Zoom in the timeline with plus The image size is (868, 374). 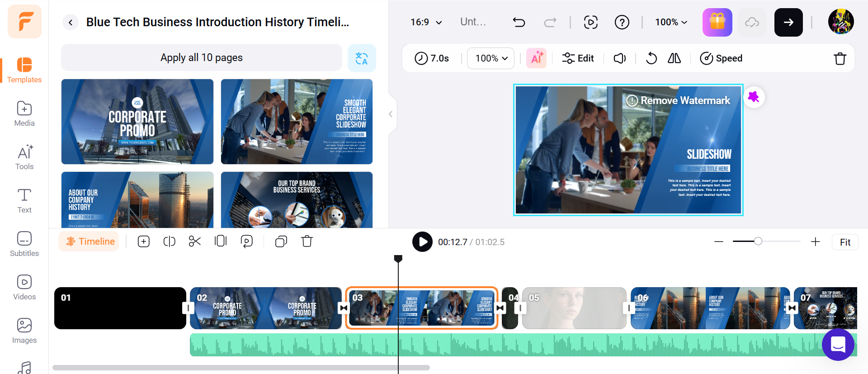coord(816,242)
